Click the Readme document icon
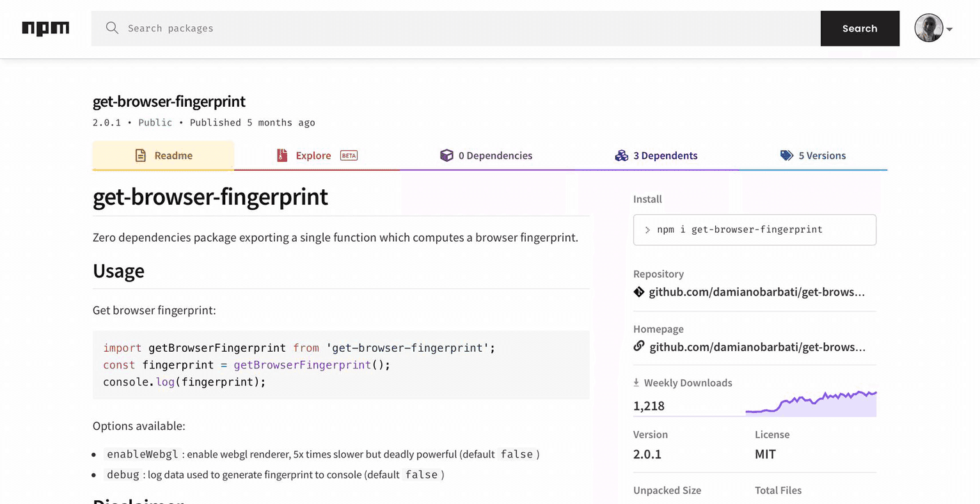 click(140, 155)
